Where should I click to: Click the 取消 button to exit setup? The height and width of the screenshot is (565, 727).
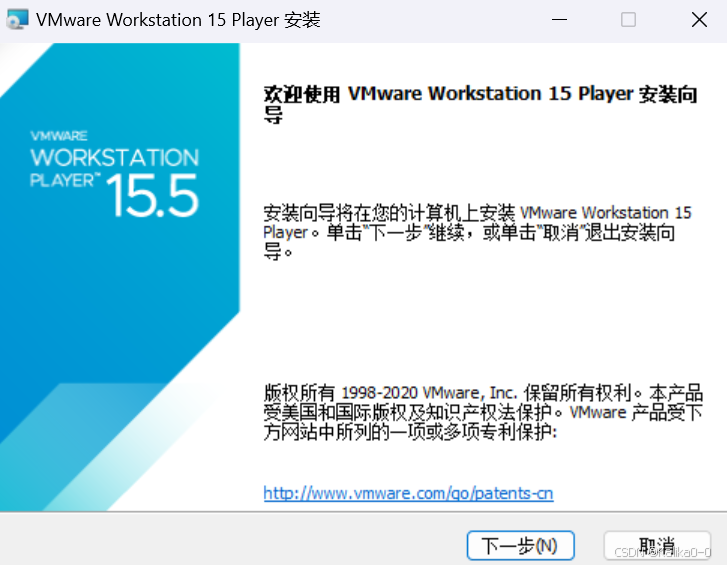[x=657, y=545]
